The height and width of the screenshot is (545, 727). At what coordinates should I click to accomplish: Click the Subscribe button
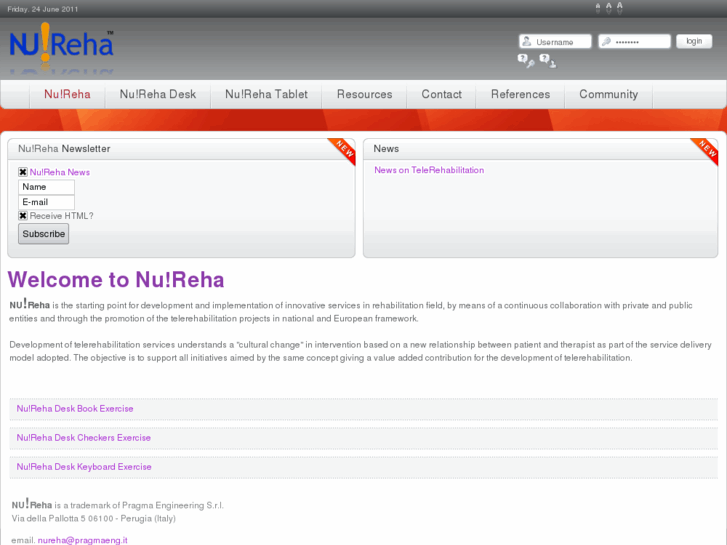[x=44, y=234]
